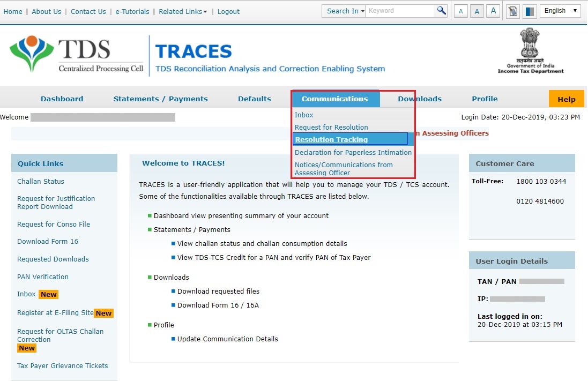Click the notepad icon near the language selector
The image size is (588, 381).
[512, 11]
